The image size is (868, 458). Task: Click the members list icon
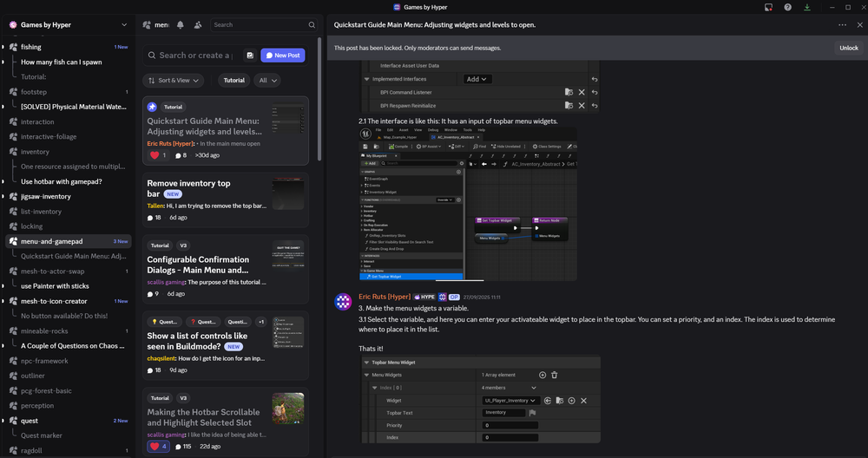pyautogui.click(x=199, y=25)
